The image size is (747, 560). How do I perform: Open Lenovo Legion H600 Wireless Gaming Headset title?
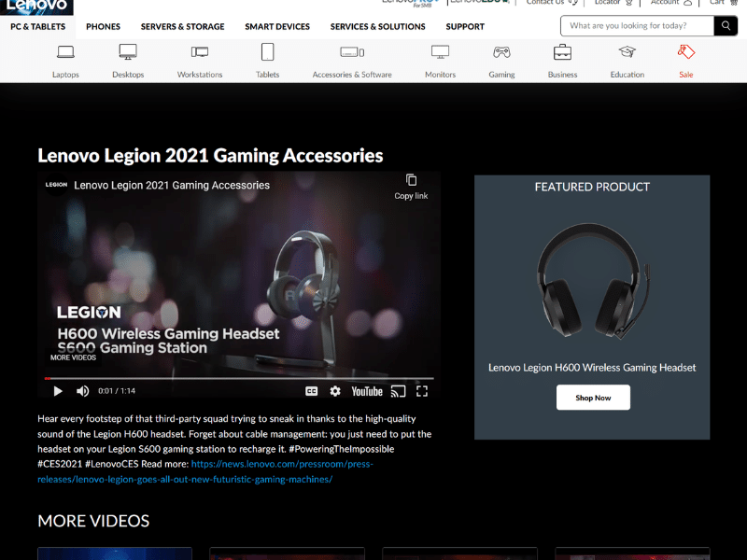[592, 368]
